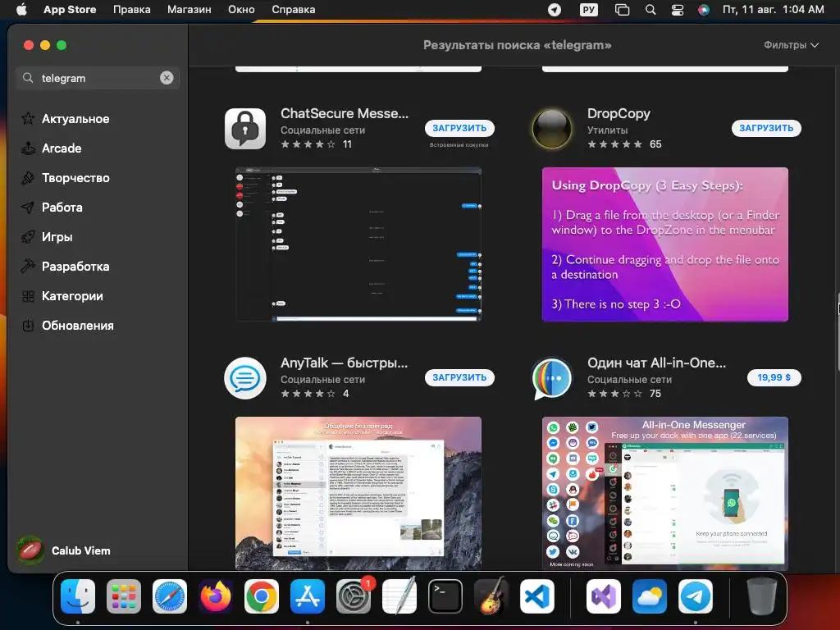
Task: Click the grid icon beside Категории
Action: pyautogui.click(x=28, y=295)
